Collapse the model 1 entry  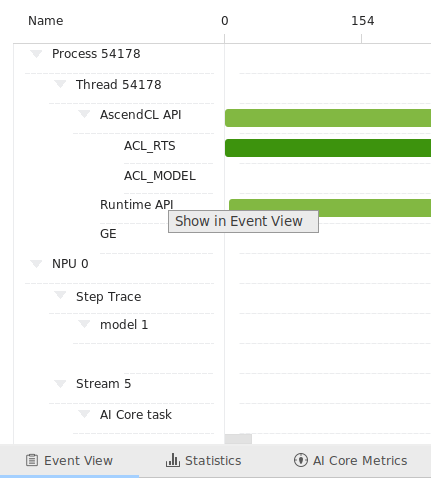(84, 324)
